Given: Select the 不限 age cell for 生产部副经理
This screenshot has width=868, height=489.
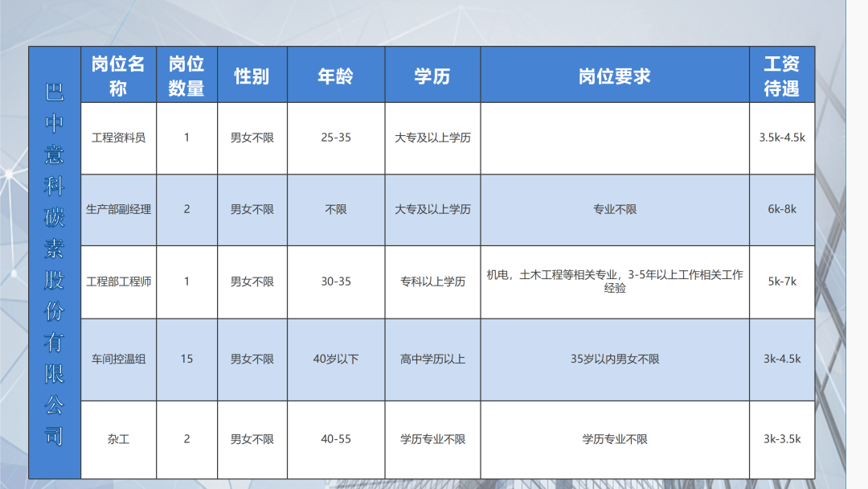Looking at the screenshot, I should pos(336,209).
